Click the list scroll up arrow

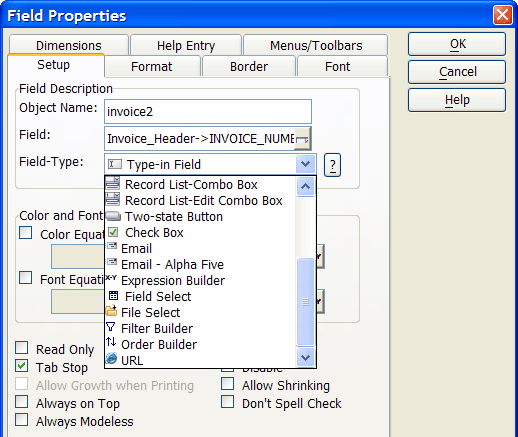coord(305,186)
